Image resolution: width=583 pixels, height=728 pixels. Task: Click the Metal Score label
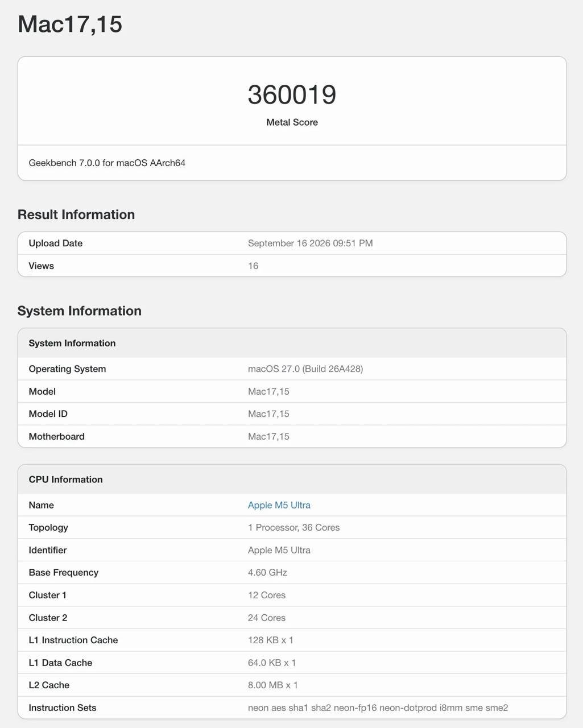tap(292, 122)
